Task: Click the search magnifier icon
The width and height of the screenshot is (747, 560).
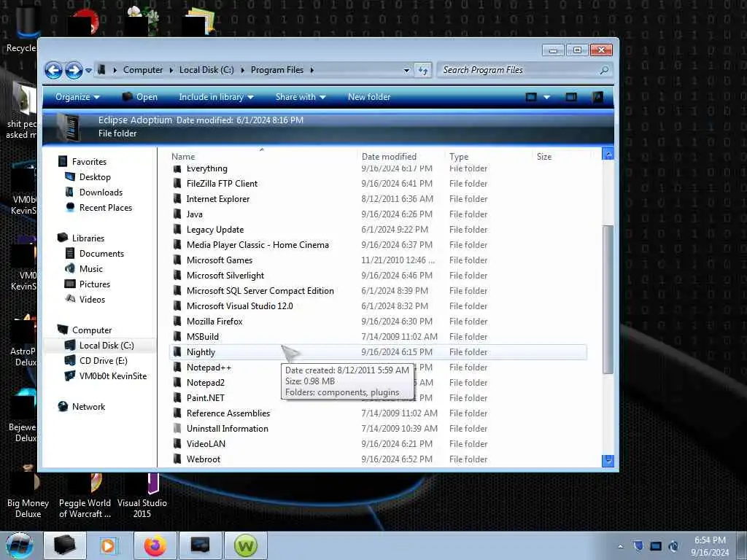Action: [x=604, y=70]
